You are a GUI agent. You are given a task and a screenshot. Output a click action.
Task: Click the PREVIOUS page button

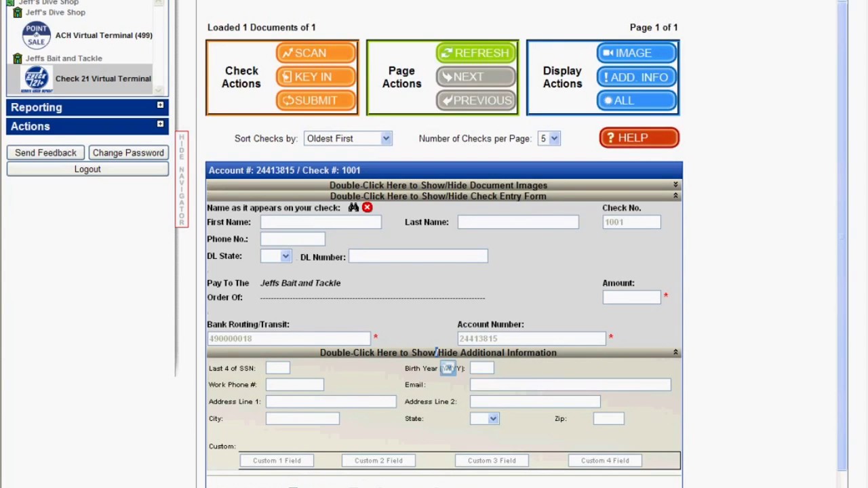476,100
